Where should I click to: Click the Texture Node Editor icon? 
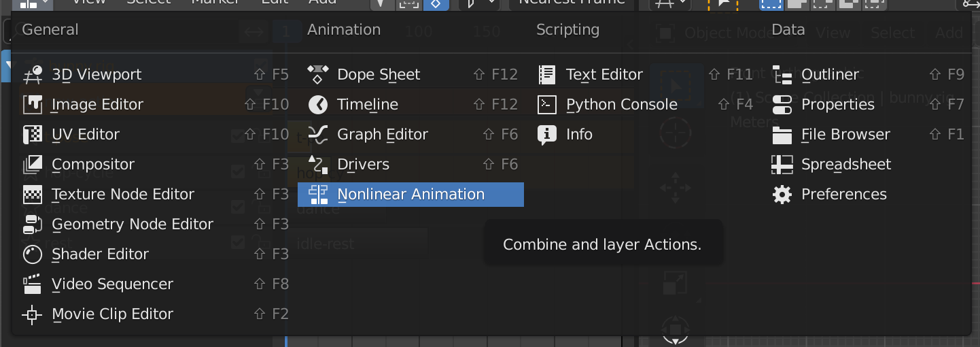click(x=33, y=195)
